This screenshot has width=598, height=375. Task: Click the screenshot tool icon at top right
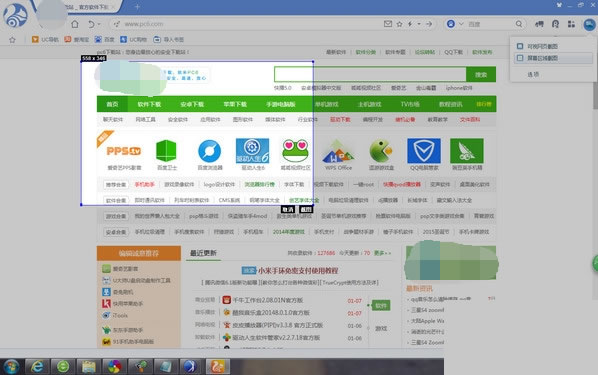point(589,24)
